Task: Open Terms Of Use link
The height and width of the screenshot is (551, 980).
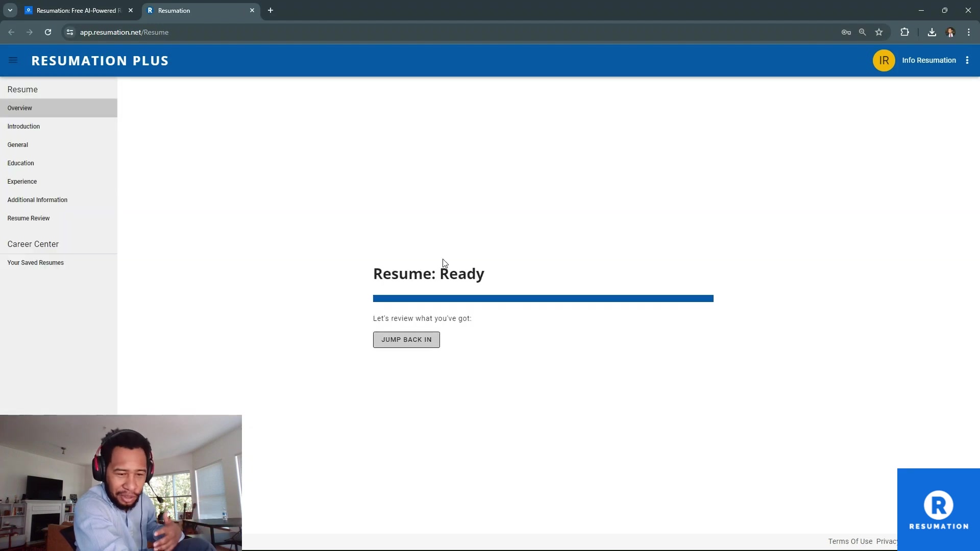Action: click(850, 541)
